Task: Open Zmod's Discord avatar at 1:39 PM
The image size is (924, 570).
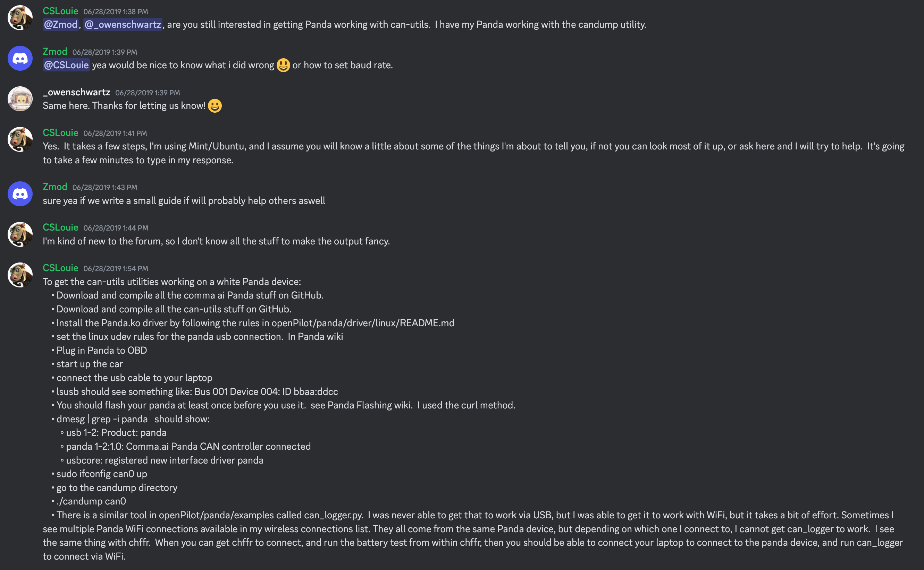Action: point(20,59)
